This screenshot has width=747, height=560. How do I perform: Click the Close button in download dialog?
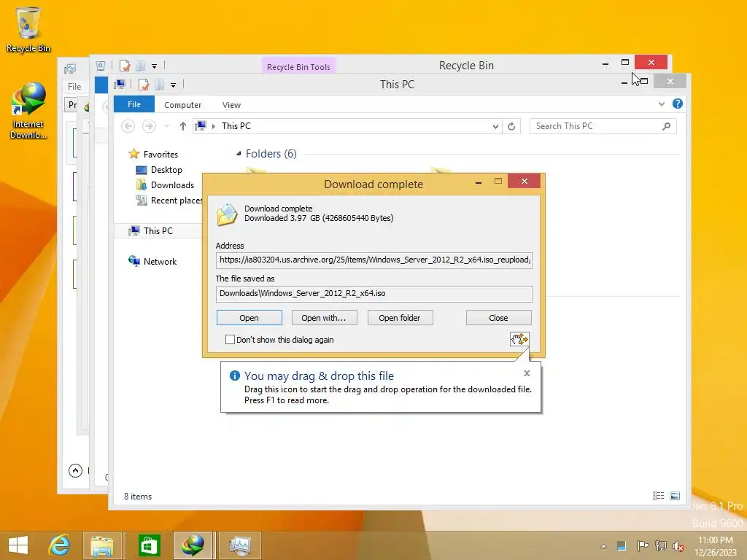498,318
